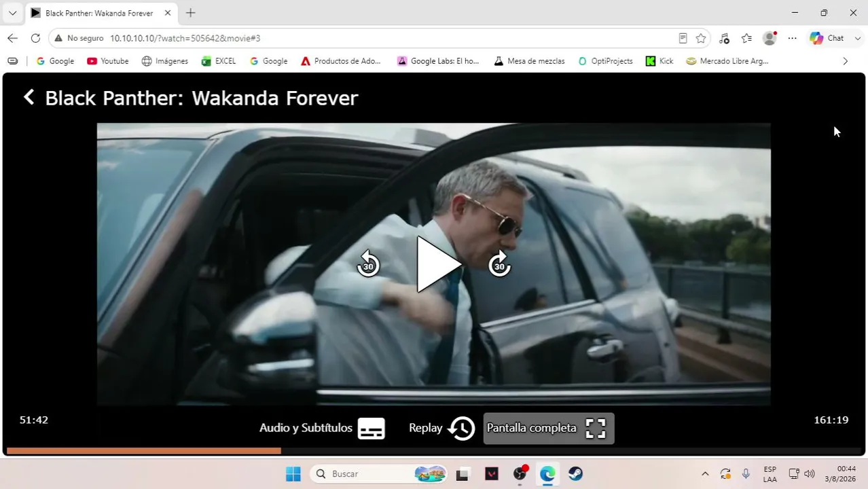
Task: Click the video frame to toggle playback
Action: [433, 264]
